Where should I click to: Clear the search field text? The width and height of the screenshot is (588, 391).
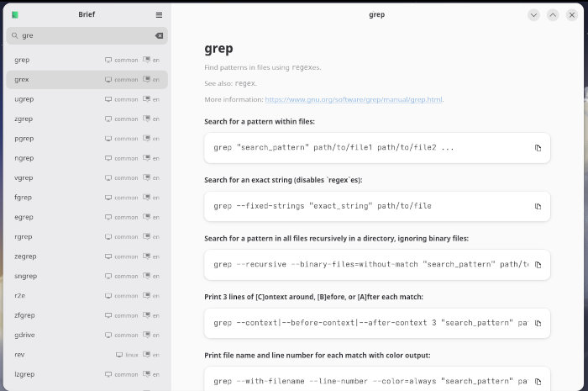click(159, 36)
